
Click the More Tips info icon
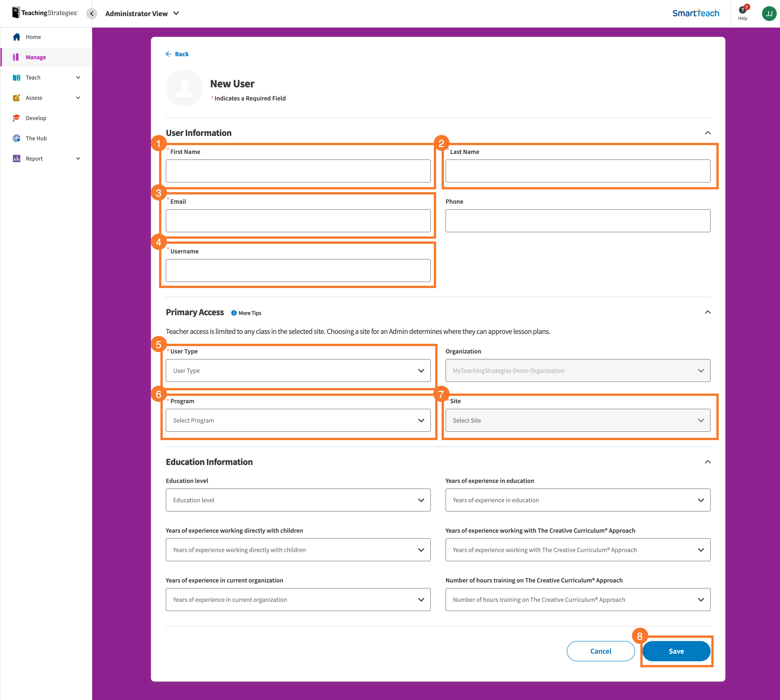pyautogui.click(x=234, y=313)
